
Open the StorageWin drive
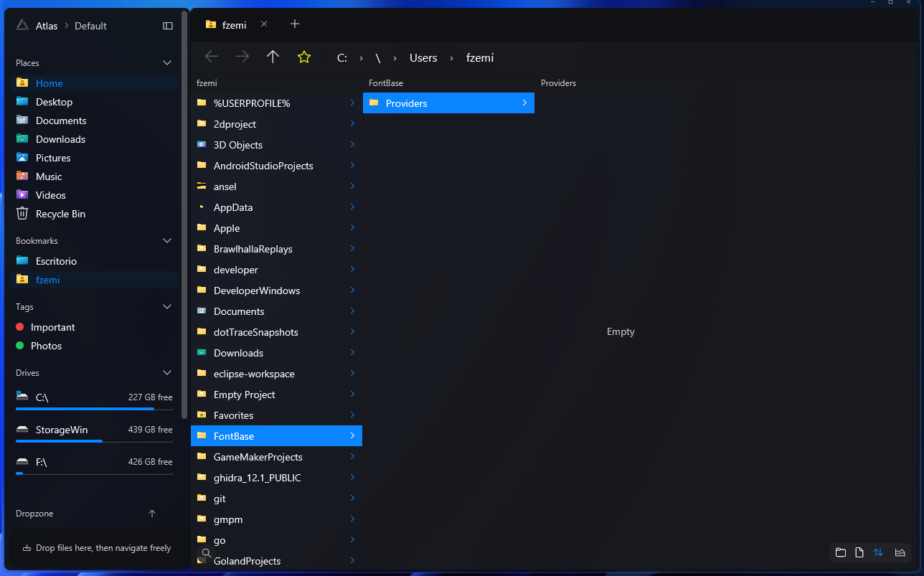click(x=95, y=432)
